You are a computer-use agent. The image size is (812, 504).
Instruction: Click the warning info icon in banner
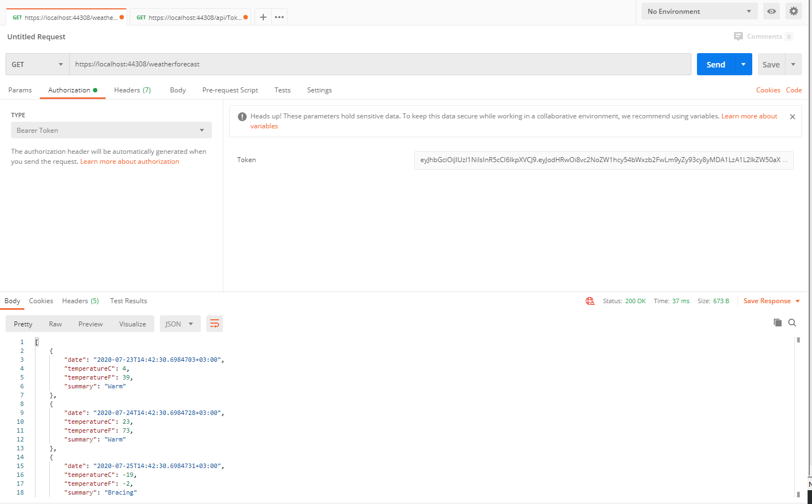coord(242,117)
